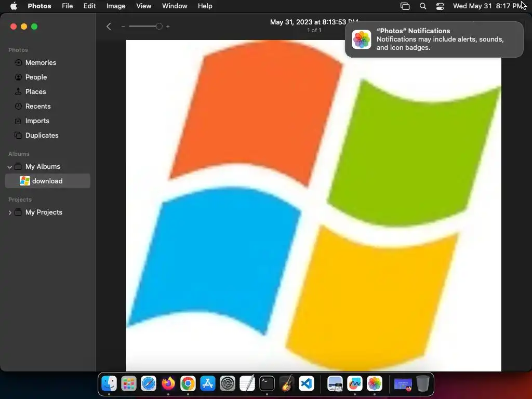Launch Visual Studio Code from the Dock
532x399 pixels.
pos(307,384)
